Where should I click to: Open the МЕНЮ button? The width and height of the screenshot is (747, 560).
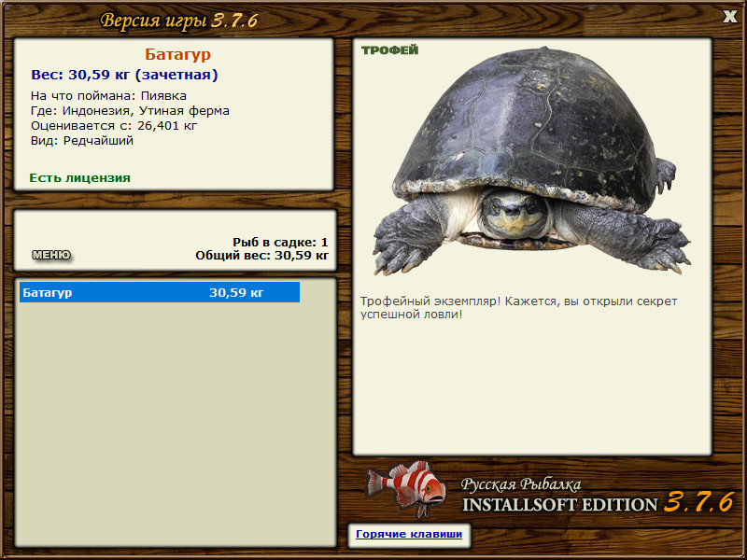point(51,255)
